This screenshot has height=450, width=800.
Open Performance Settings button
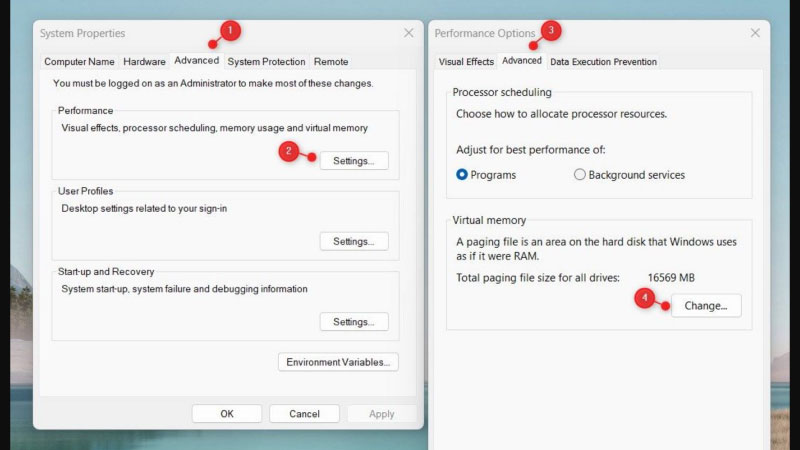coord(354,160)
